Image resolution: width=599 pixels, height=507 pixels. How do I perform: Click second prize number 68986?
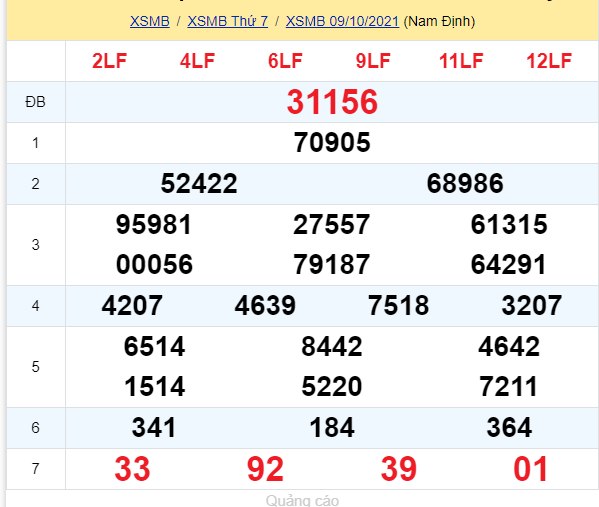pos(465,183)
